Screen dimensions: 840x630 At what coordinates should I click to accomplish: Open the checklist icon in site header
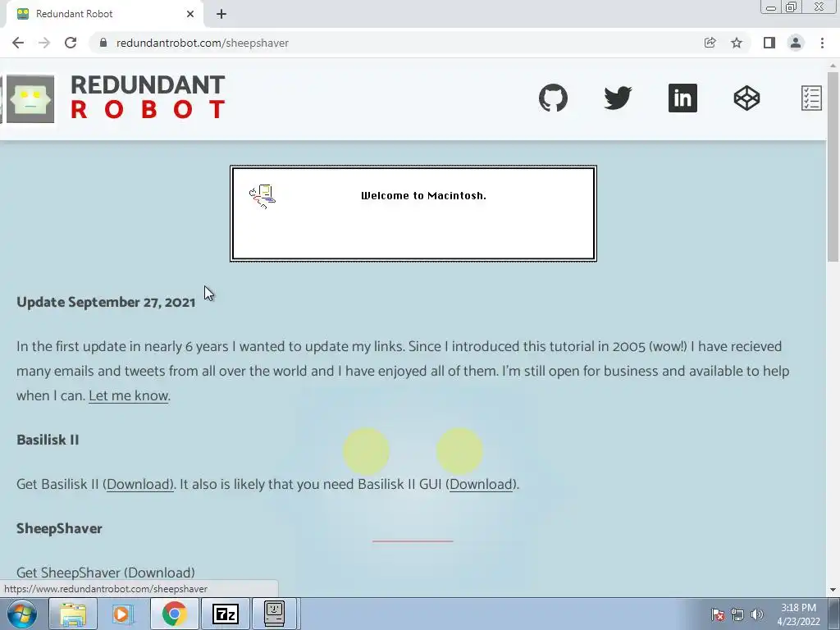[811, 98]
